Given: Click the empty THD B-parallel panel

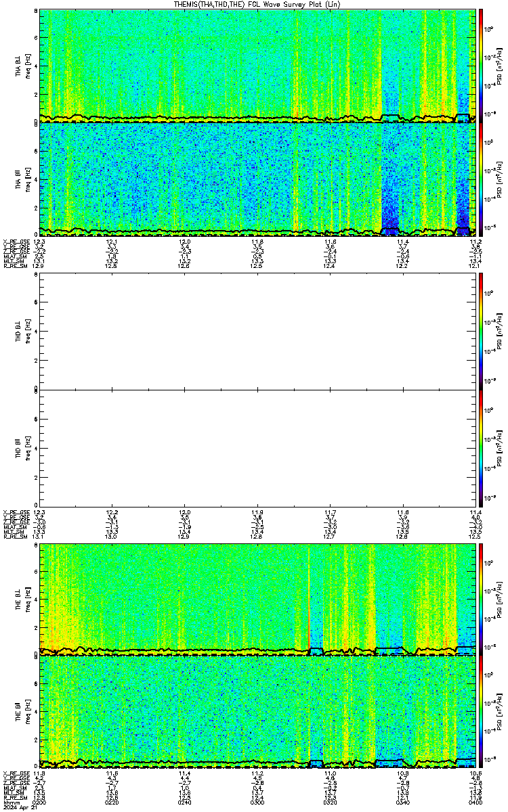Looking at the screenshot, I should tap(257, 447).
